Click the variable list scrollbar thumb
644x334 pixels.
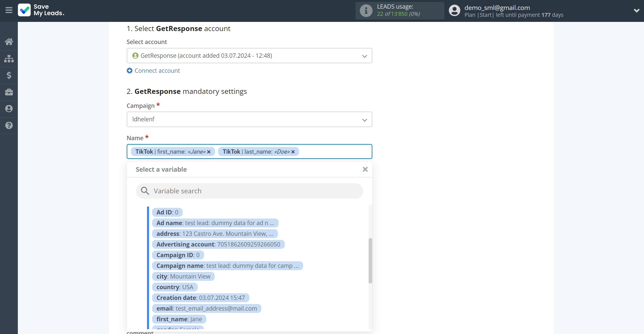370,260
